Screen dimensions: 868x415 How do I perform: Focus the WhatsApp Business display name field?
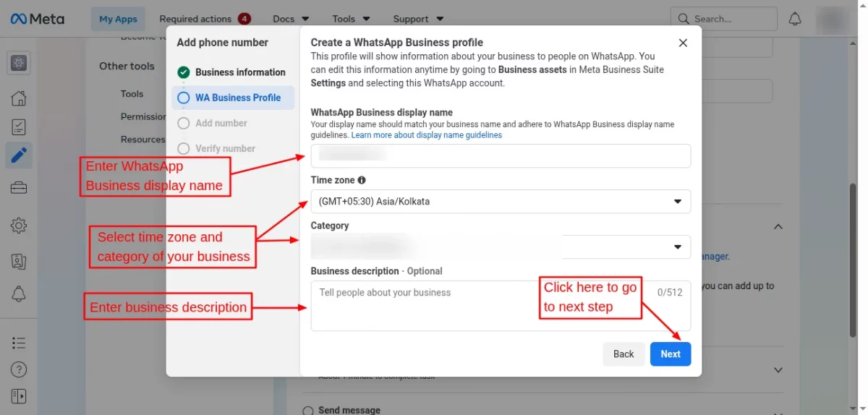pyautogui.click(x=501, y=155)
